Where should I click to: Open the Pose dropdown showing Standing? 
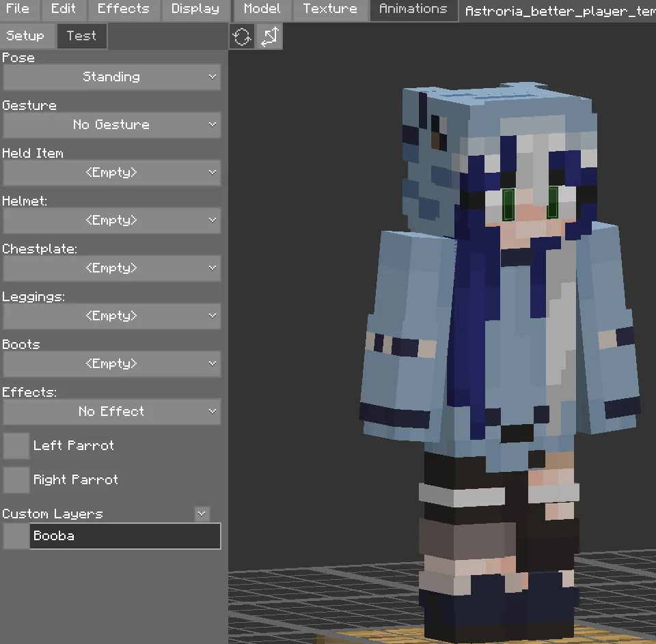(111, 77)
